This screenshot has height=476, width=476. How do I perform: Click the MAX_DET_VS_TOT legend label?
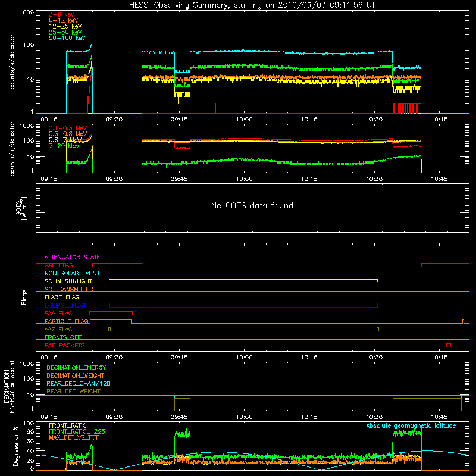73,437
